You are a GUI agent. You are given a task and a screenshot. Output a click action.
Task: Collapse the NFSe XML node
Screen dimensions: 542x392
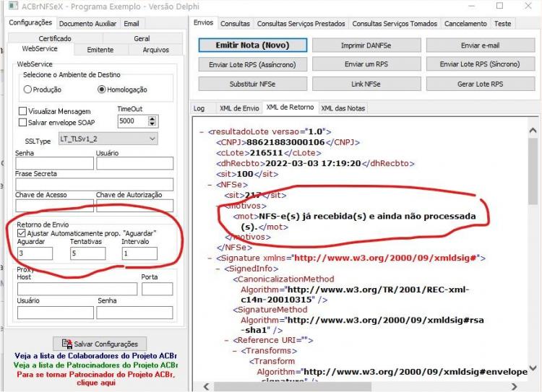tap(210, 185)
